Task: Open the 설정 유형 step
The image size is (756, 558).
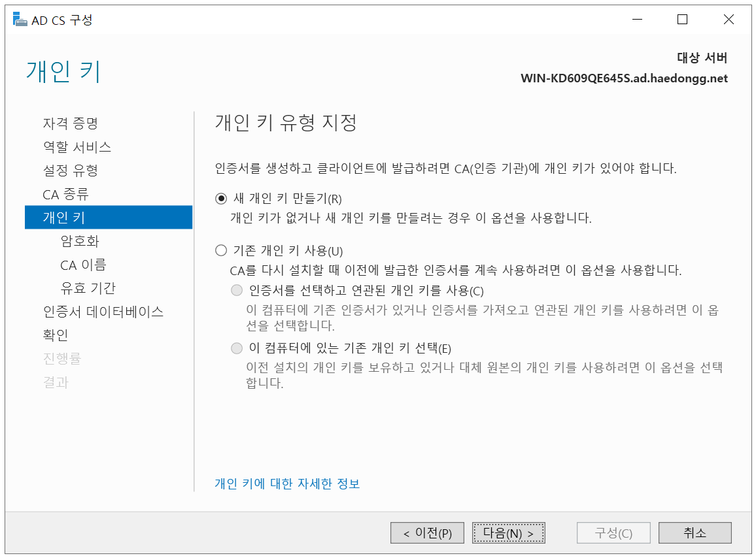Action: [71, 170]
